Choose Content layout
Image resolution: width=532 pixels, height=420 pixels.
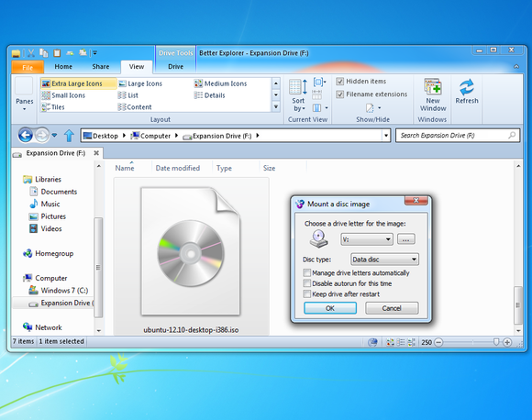click(135, 107)
